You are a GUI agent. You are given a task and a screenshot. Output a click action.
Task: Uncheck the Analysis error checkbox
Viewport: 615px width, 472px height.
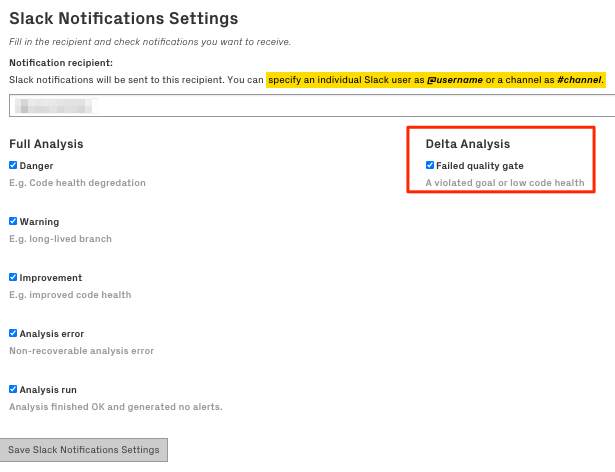[13, 333]
